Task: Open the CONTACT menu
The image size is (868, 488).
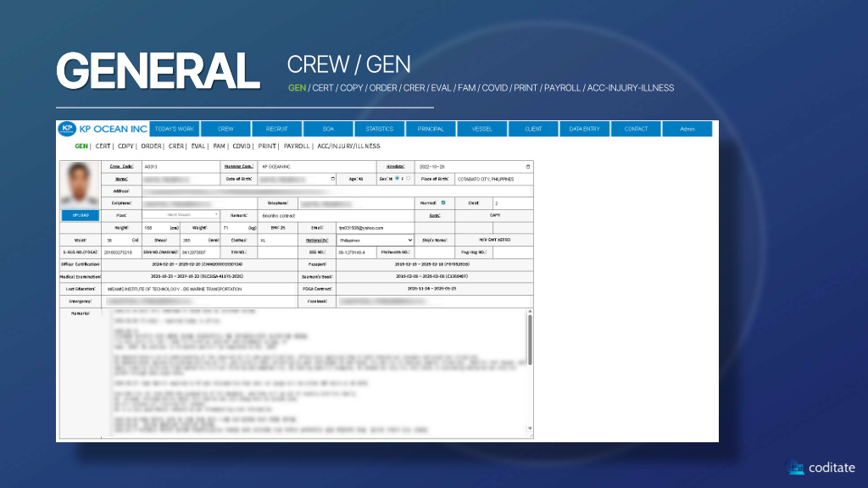Action: pos(636,129)
